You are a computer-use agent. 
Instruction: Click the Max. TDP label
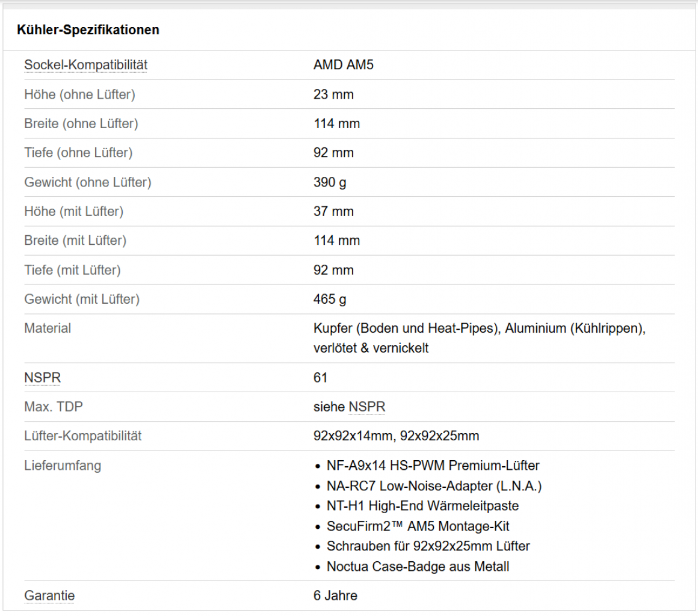54,407
